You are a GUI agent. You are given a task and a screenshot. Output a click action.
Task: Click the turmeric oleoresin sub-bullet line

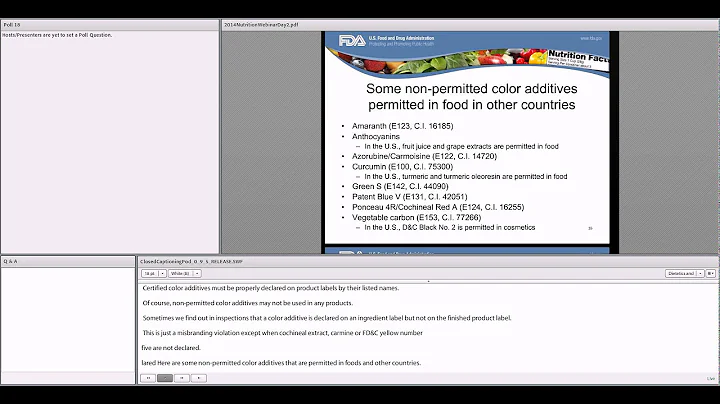[466, 176]
